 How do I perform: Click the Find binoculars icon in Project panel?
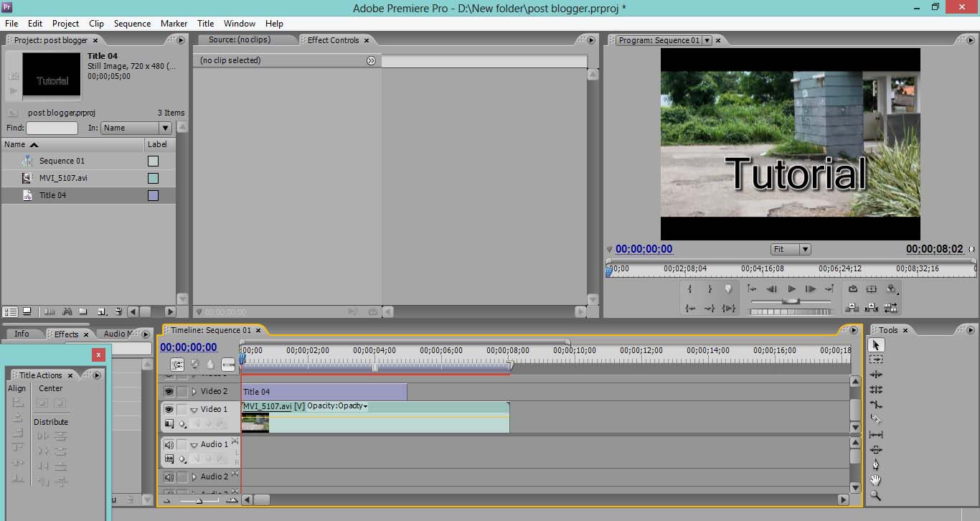(x=67, y=311)
